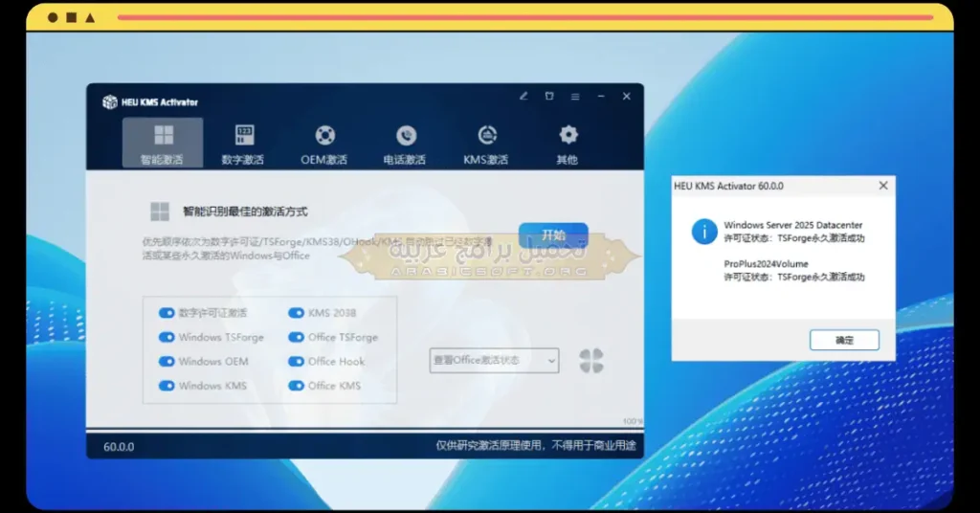
Task: Click the HEU KMS Activator cube logo
Action: pyautogui.click(x=110, y=101)
